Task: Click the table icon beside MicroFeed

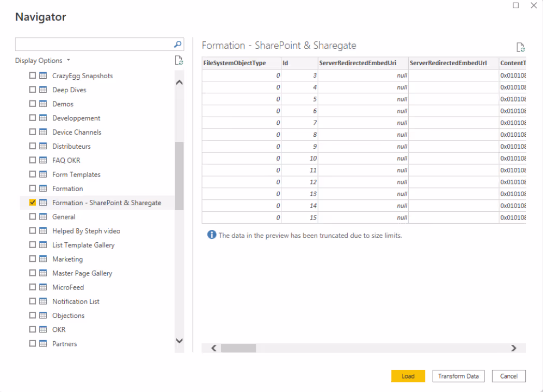Action: (x=43, y=287)
